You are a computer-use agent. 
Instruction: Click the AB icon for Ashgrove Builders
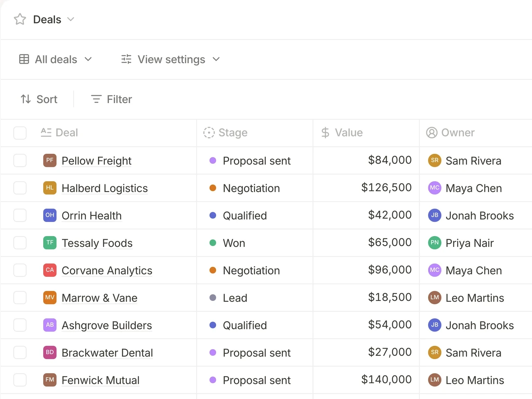(50, 325)
